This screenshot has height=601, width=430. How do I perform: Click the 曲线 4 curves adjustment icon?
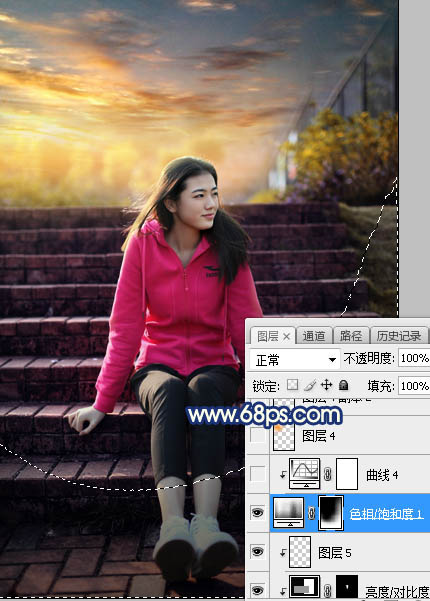305,474
